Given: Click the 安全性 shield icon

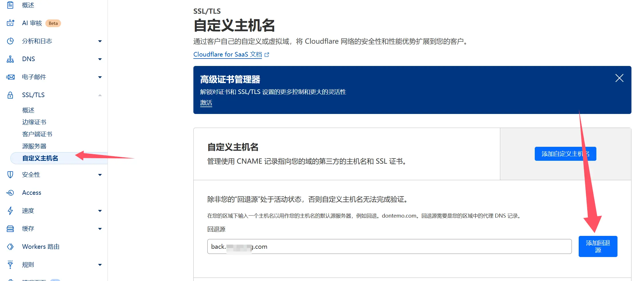Looking at the screenshot, I should [10, 175].
